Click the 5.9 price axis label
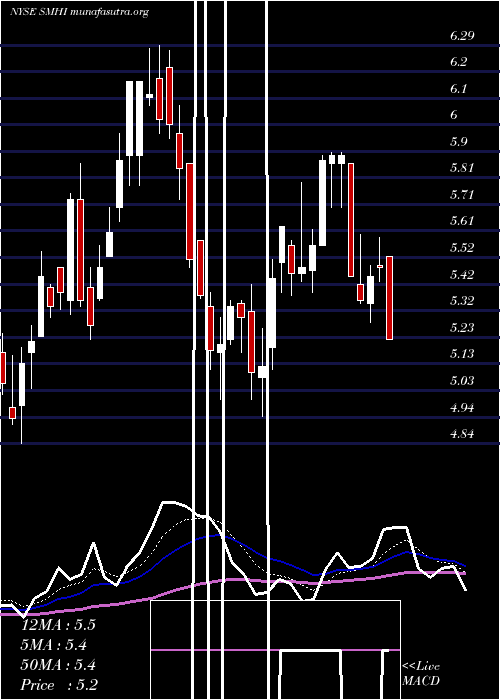The image size is (500, 700). coord(458,142)
